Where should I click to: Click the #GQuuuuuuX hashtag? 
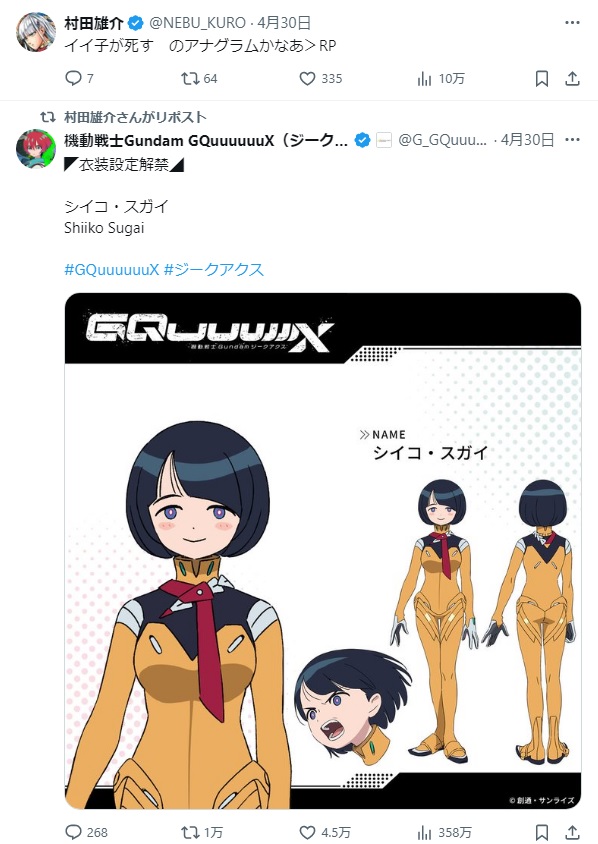(x=112, y=269)
